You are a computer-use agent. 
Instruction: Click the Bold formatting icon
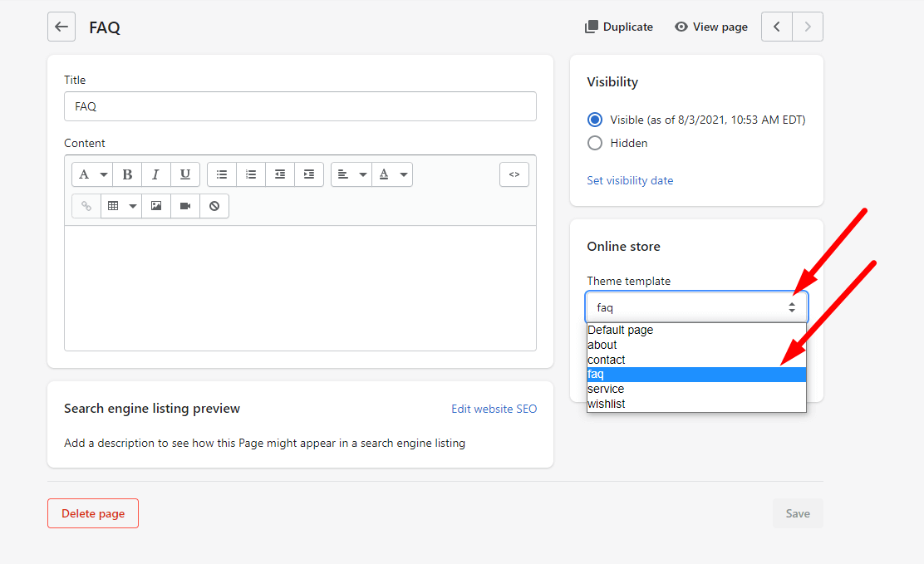pyautogui.click(x=127, y=174)
